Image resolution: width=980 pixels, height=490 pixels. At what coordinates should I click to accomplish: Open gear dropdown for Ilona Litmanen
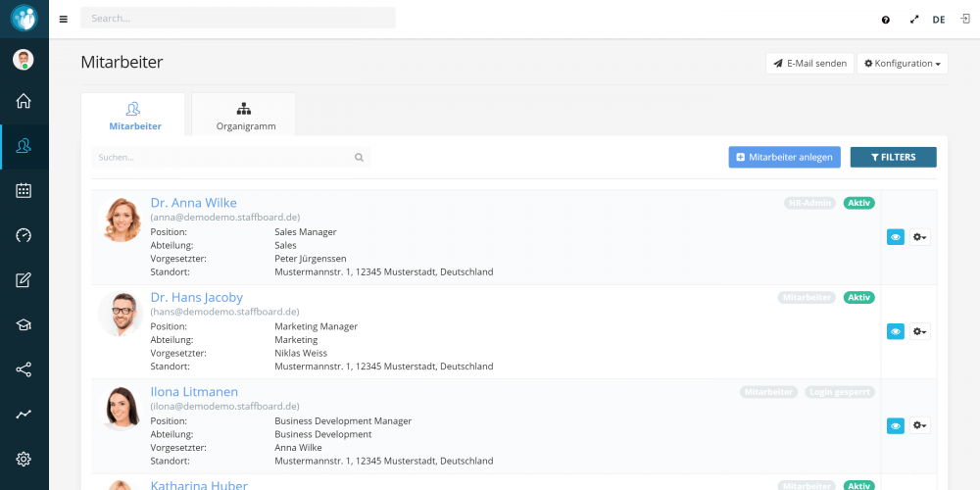[920, 425]
